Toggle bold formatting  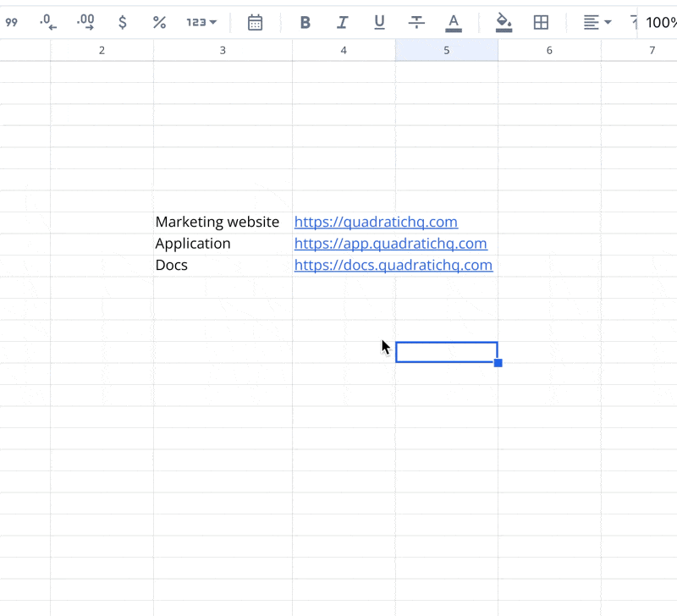[x=305, y=22]
